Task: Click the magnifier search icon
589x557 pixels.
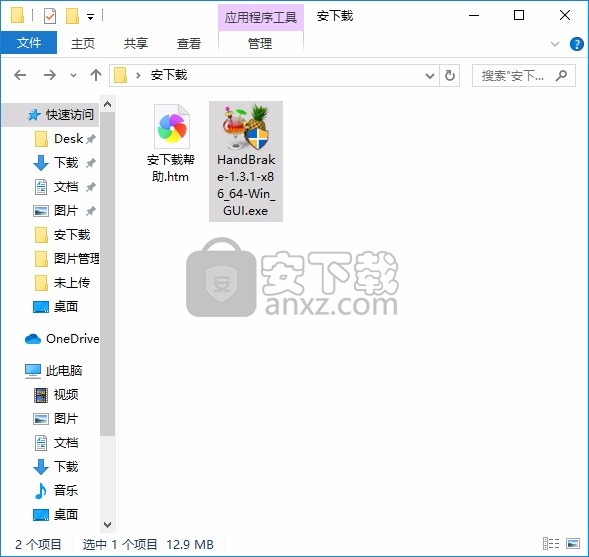Action: [562, 75]
